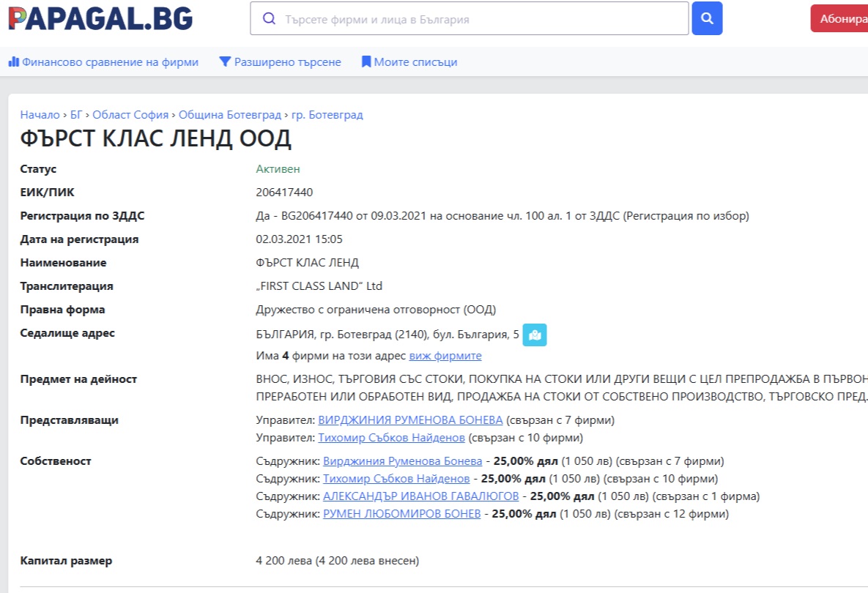Click виж фирмите link

pyautogui.click(x=445, y=356)
